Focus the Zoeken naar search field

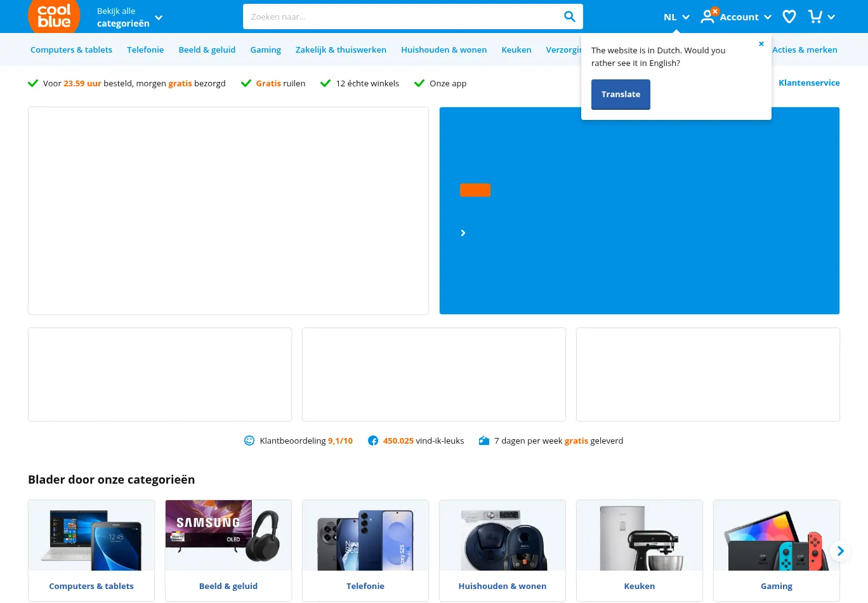point(400,17)
